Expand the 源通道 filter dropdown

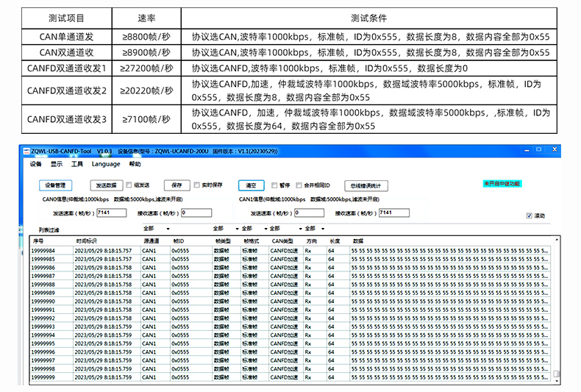point(156,229)
